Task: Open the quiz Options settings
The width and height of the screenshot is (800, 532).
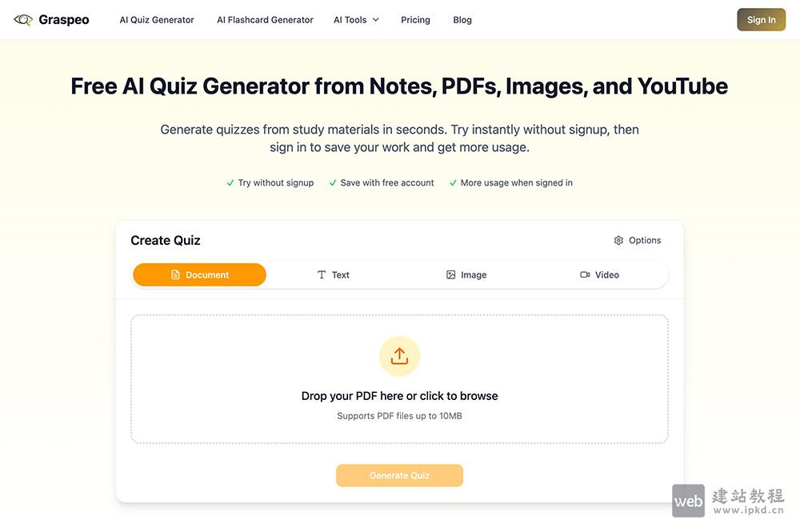Action: [x=638, y=240]
